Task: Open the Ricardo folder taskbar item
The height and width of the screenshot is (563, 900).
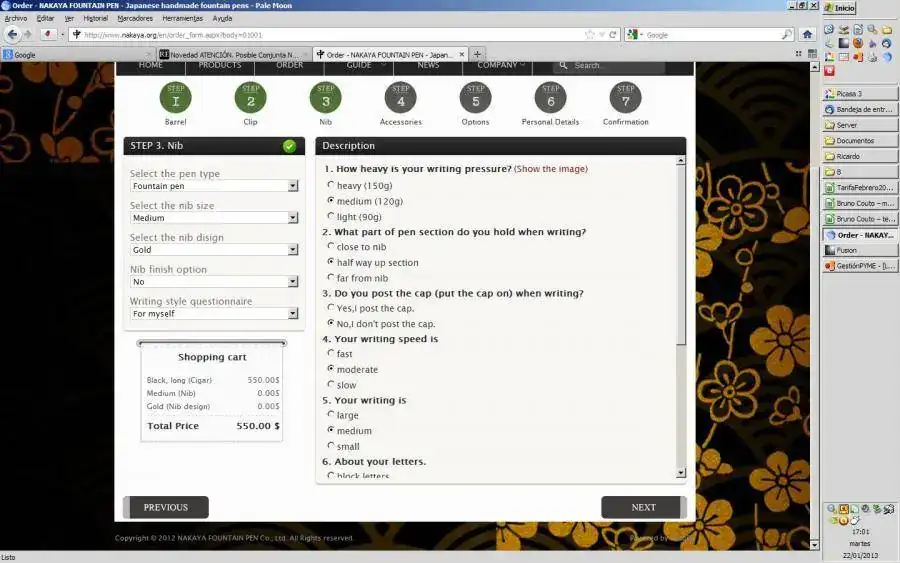Action: (860, 156)
